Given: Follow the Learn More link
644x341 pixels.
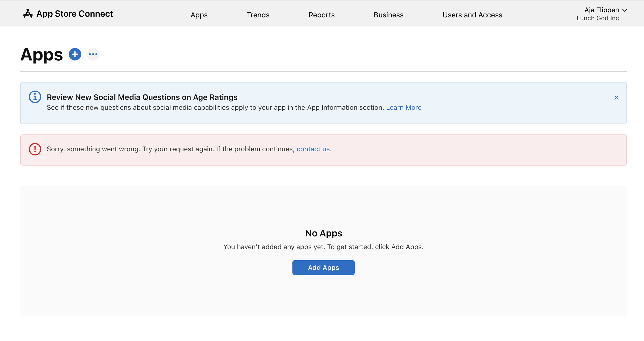Looking at the screenshot, I should tap(404, 107).
